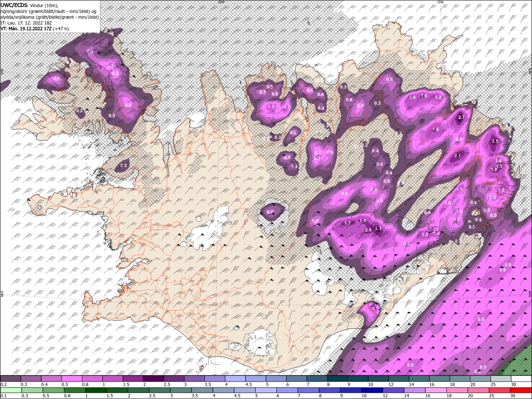
Task: Click the 20W longitude label
Action: 221,2
